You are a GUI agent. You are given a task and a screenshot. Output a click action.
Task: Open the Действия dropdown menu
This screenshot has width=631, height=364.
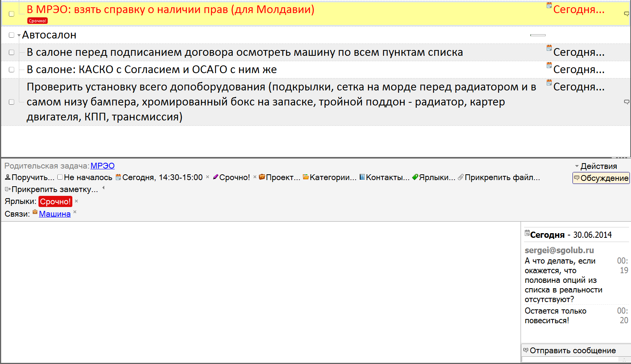click(x=596, y=166)
